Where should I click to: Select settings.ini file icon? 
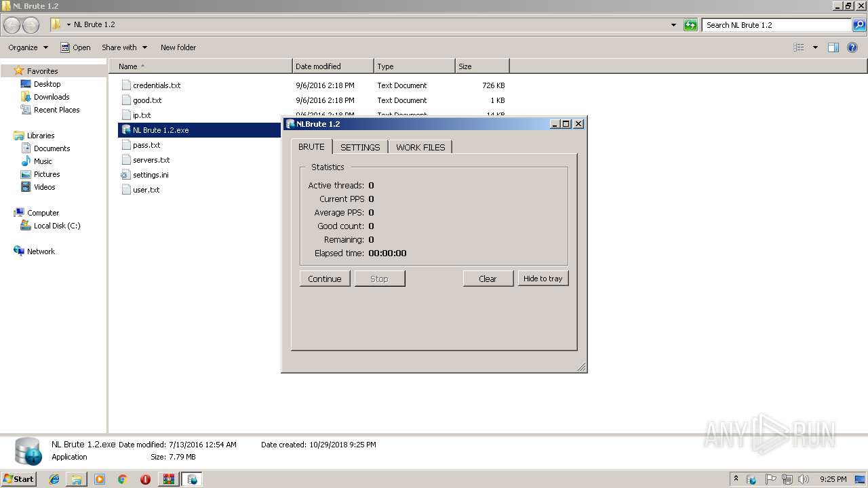pyautogui.click(x=125, y=175)
